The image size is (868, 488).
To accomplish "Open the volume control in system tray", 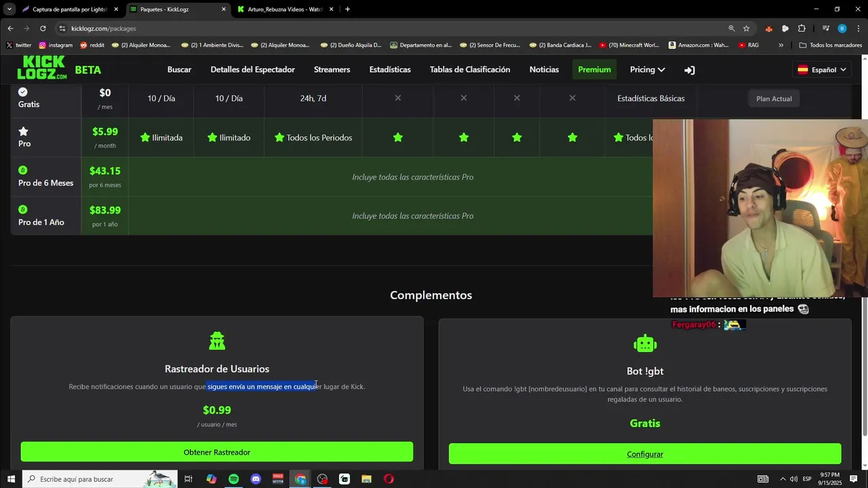I will (x=794, y=479).
